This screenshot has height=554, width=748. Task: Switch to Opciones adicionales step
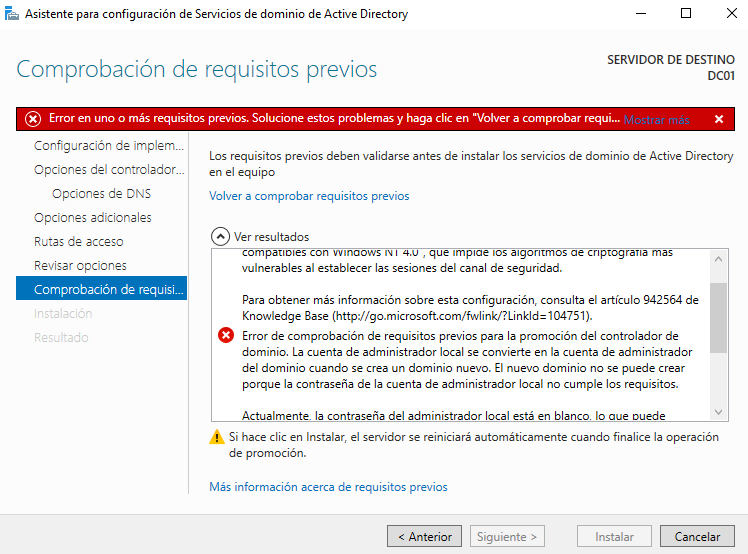point(93,217)
